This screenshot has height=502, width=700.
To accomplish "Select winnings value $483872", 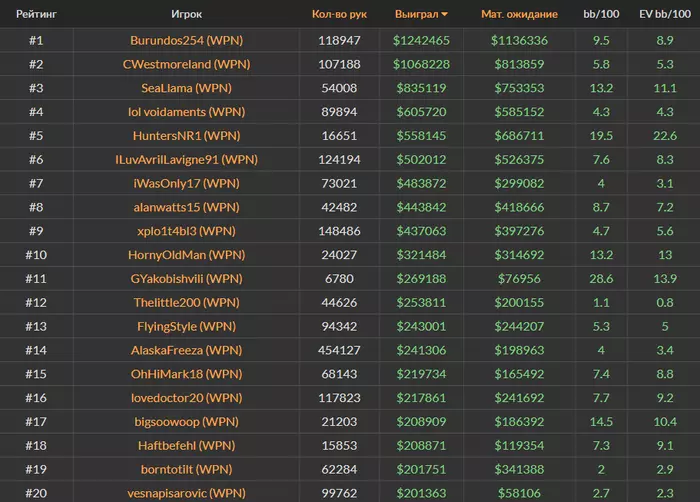I will [x=421, y=183].
